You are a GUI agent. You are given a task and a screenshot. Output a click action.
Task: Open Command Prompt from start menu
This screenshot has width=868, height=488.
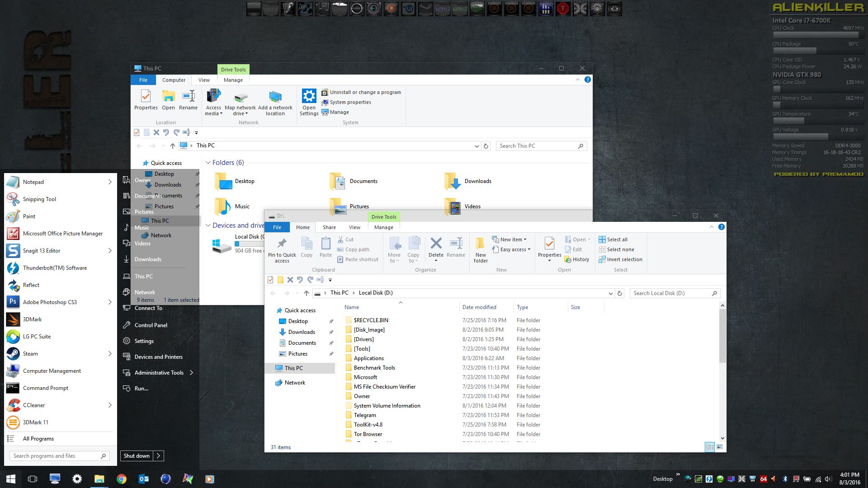(60, 388)
